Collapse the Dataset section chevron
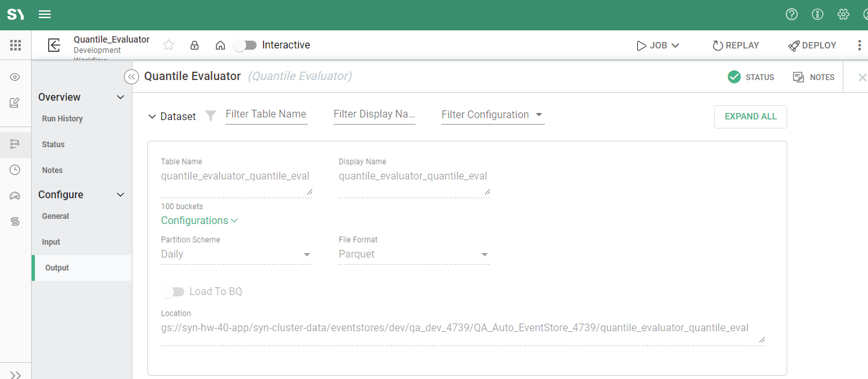The height and width of the screenshot is (379, 868). coord(153,117)
